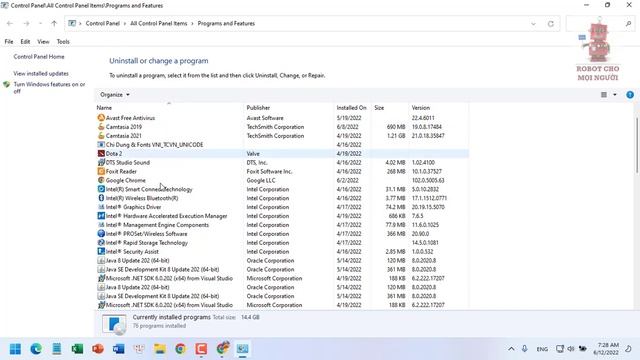This screenshot has width=640, height=360.
Task: Go up one level with up arrow
Action: (54, 24)
